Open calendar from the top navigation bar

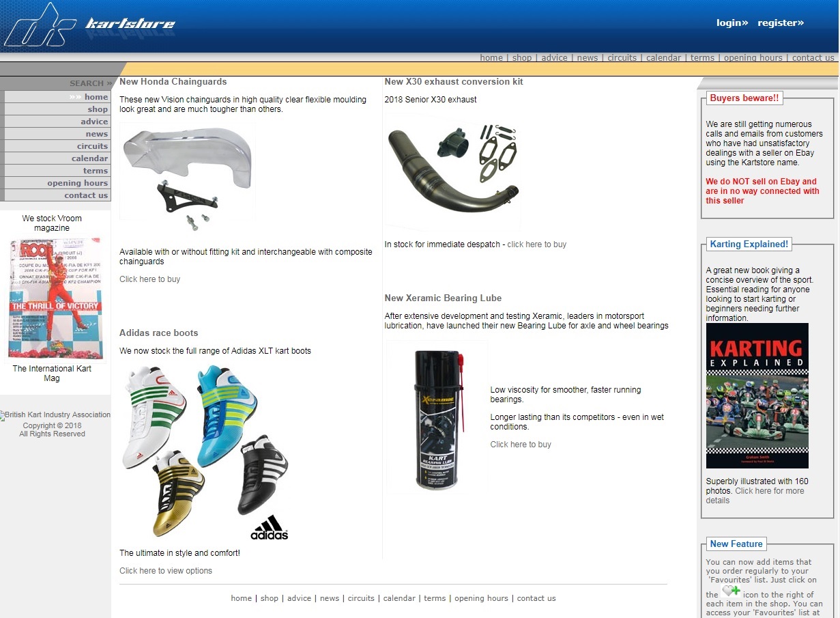[x=664, y=58]
